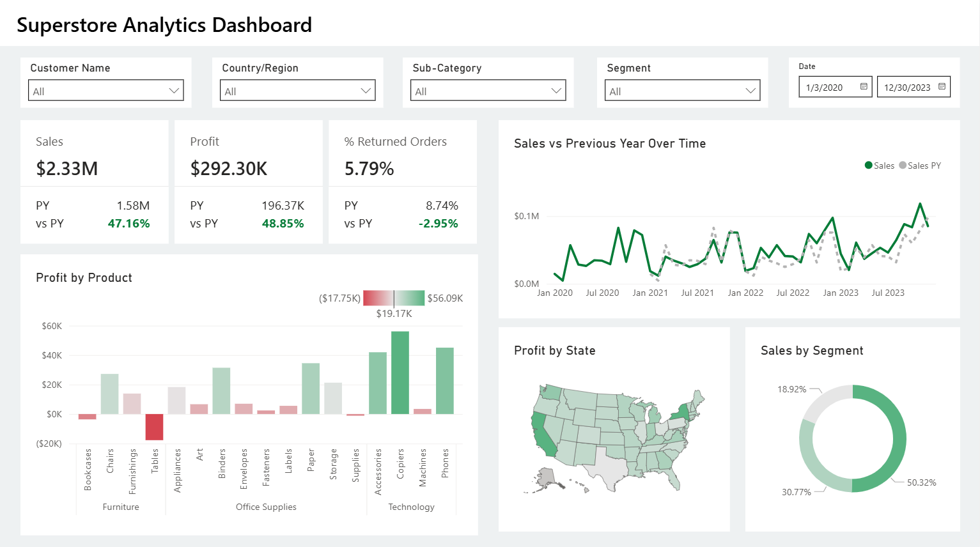This screenshot has width=980, height=547.
Task: Expand the Country/Region slicer list
Action: (366, 90)
